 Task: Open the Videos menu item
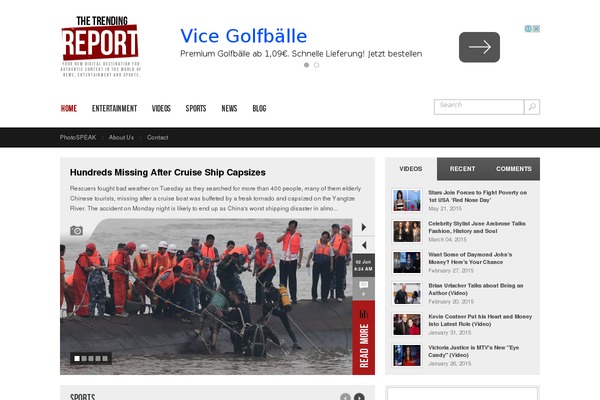coord(161,108)
